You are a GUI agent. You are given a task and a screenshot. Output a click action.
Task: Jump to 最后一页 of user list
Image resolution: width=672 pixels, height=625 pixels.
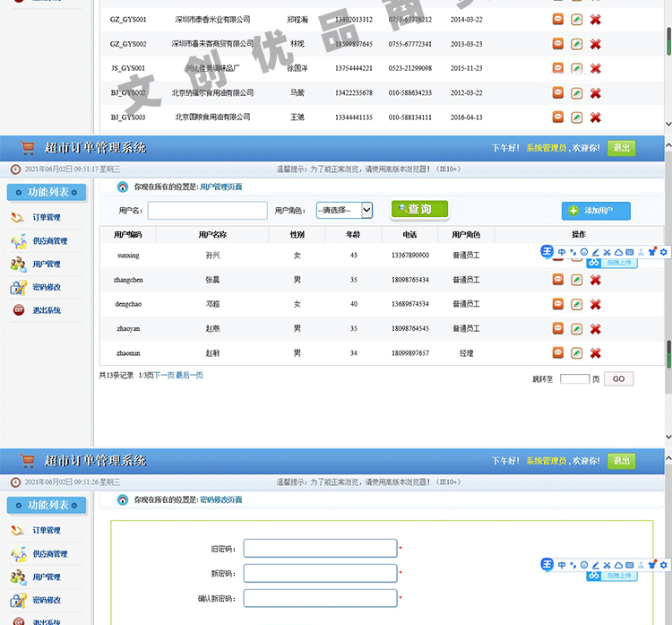(x=189, y=376)
